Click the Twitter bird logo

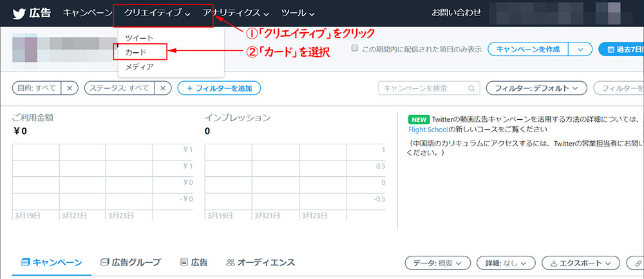(19, 13)
